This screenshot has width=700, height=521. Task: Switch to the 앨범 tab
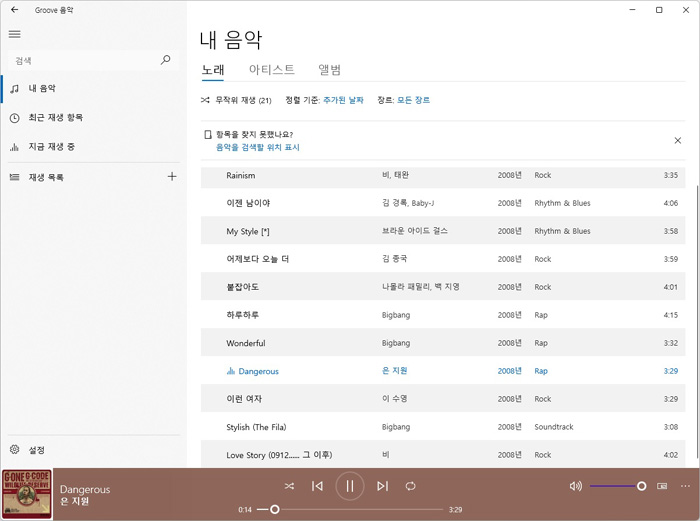[x=329, y=69]
